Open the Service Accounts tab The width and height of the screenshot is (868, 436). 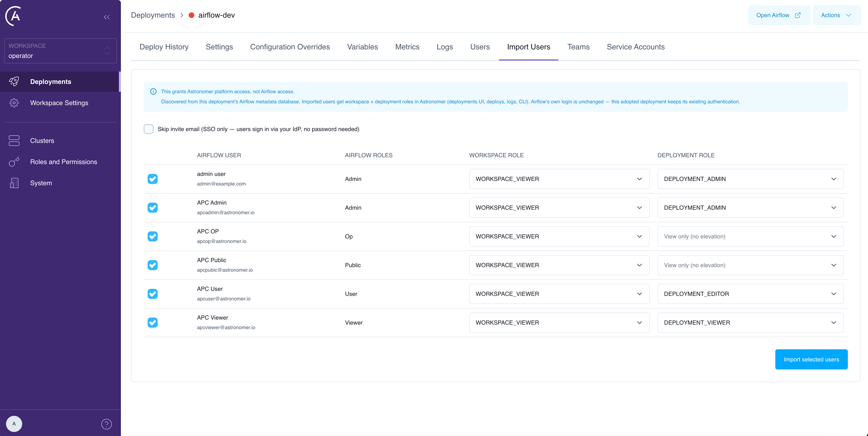point(636,47)
